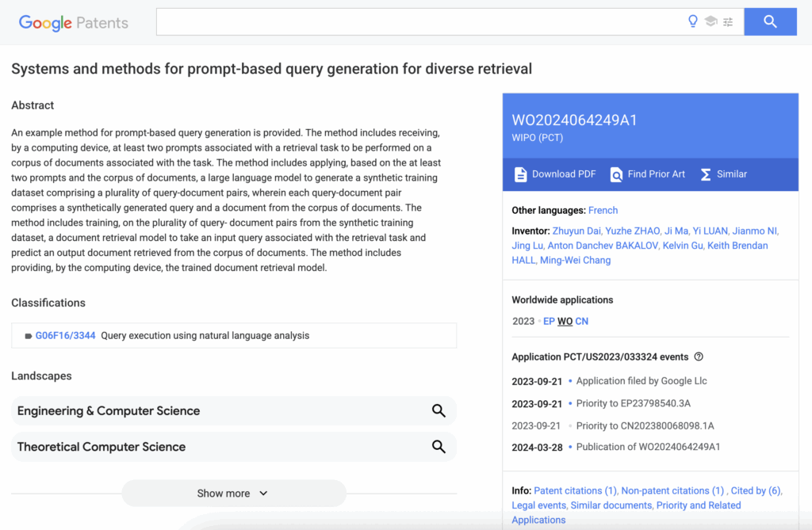The height and width of the screenshot is (530, 812).
Task: Open the EP worldwide application
Action: tap(549, 322)
